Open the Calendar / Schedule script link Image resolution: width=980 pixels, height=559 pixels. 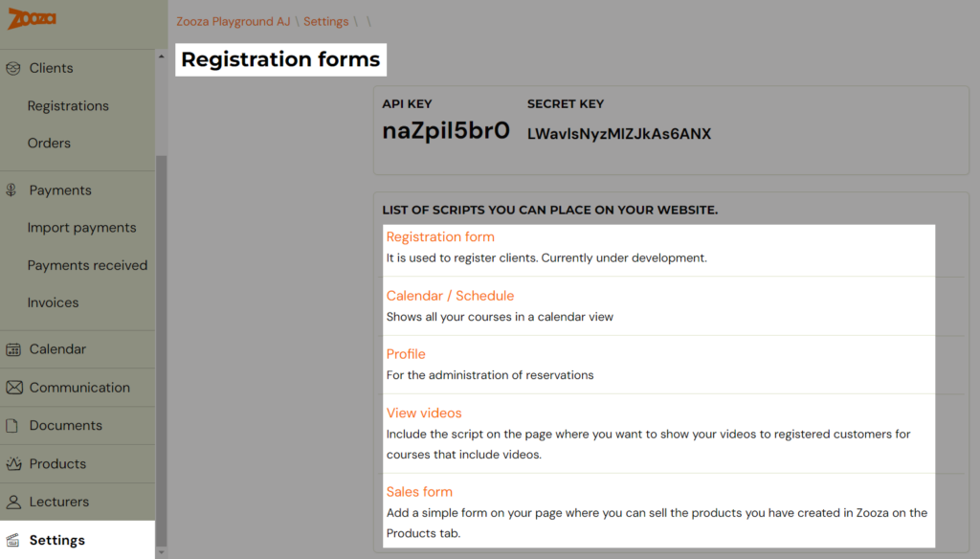(x=450, y=296)
